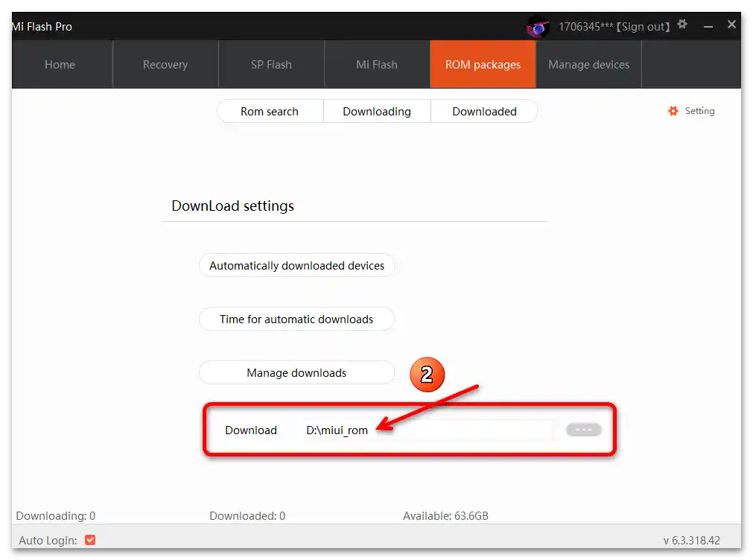Click the Available: 63.6GB status text
The image size is (753, 560).
coord(445,516)
